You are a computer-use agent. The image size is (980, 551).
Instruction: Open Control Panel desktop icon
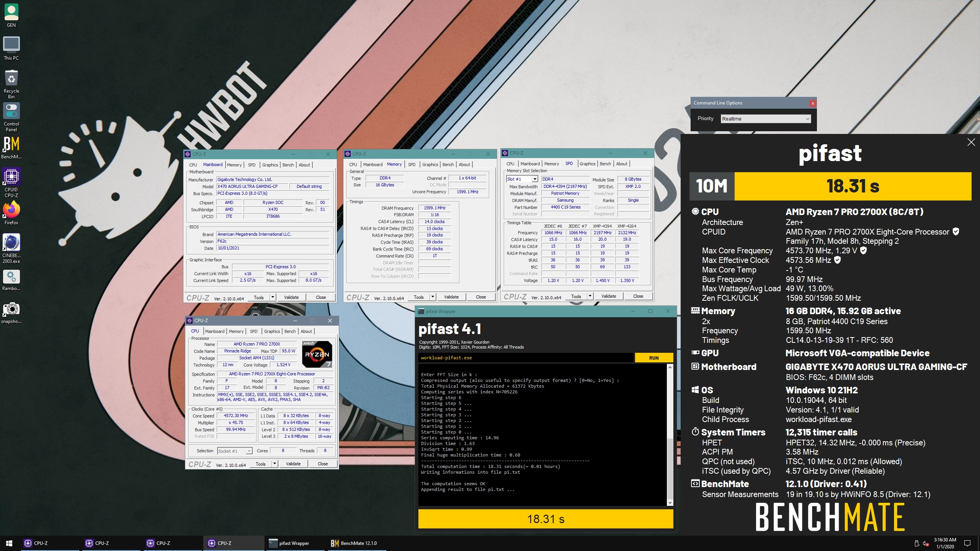11,117
